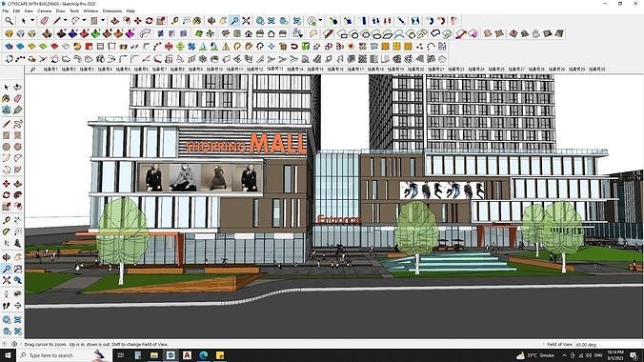This screenshot has height=362, width=644.
Task: Select the Move tool in top toolbar
Action: (x=137, y=21)
